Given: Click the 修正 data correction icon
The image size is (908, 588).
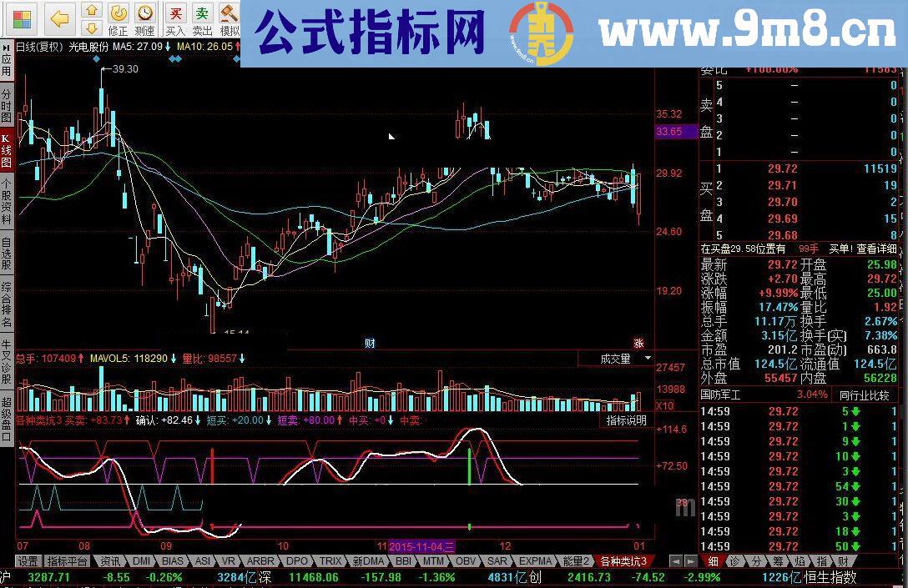Looking at the screenshot, I should point(118,14).
